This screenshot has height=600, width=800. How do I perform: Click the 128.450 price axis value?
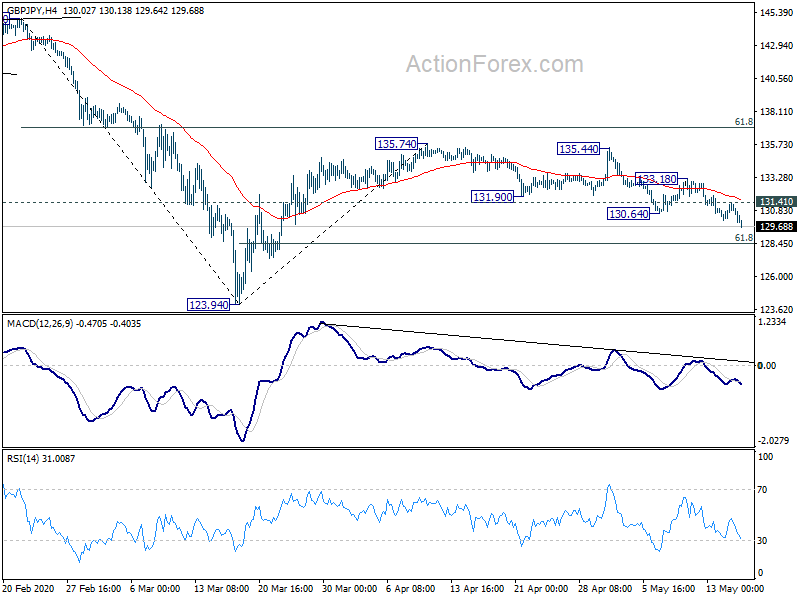pos(777,244)
